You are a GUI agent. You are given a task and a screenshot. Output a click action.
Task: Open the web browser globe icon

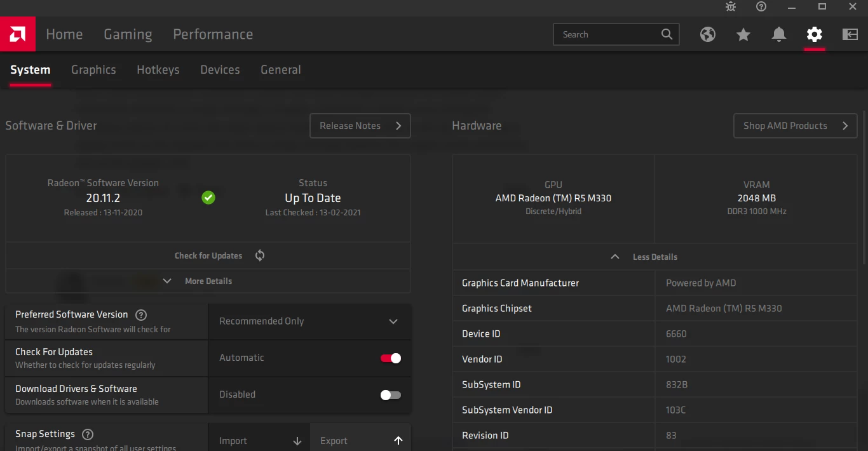[708, 34]
